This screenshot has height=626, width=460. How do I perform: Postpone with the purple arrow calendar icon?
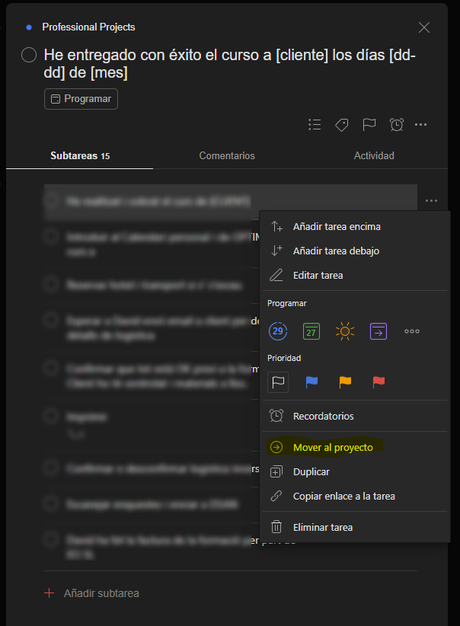[379, 331]
